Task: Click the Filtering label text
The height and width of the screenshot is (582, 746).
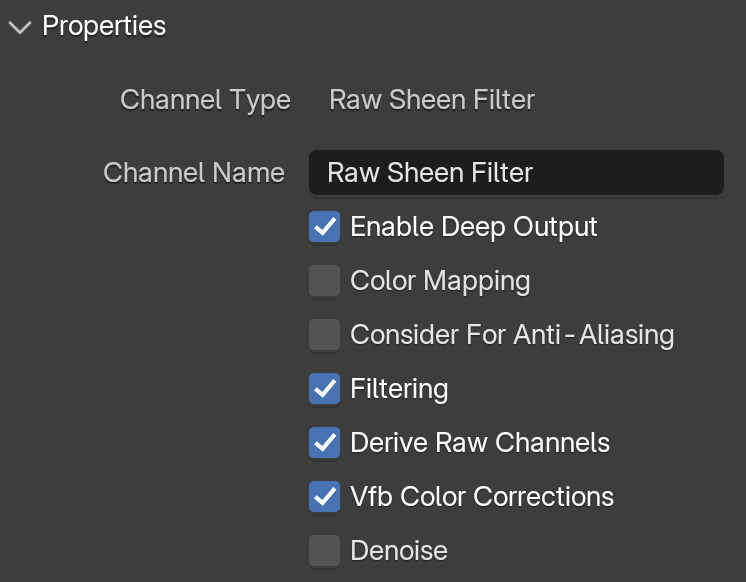Action: [399, 390]
